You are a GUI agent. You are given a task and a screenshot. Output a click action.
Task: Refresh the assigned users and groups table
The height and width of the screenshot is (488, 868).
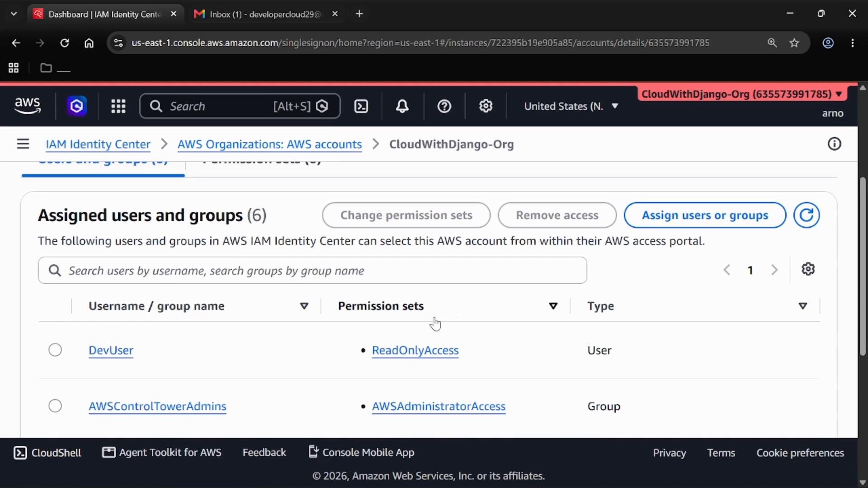[x=807, y=215]
